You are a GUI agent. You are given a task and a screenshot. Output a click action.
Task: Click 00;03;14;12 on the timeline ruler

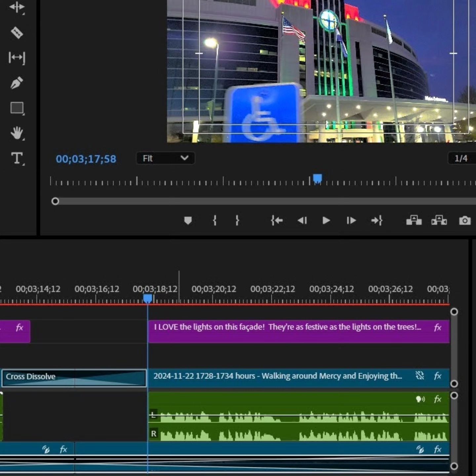click(x=38, y=289)
